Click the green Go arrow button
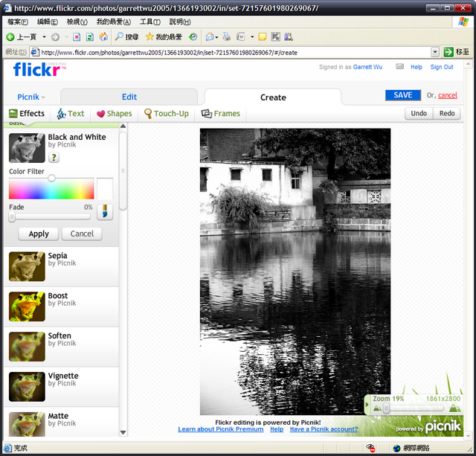This screenshot has height=456, width=476. point(448,52)
